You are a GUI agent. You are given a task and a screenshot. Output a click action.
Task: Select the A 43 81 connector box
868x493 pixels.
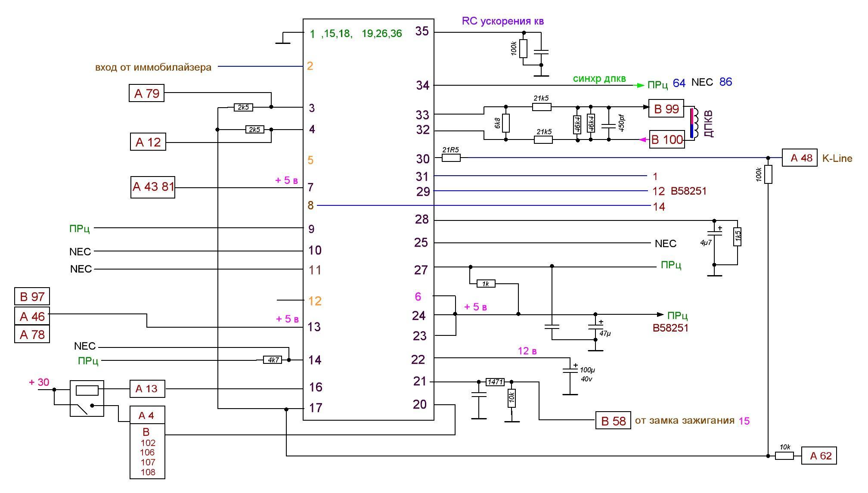(x=152, y=187)
